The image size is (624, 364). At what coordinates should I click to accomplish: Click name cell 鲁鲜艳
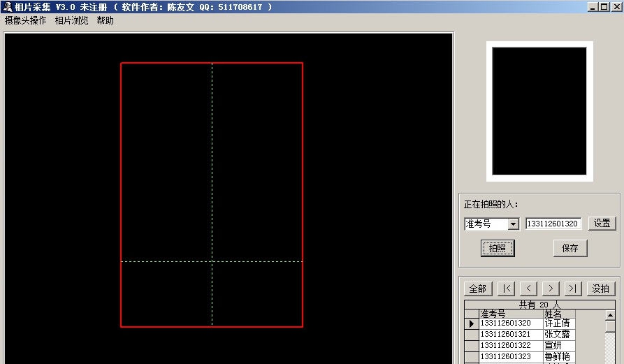click(x=559, y=356)
